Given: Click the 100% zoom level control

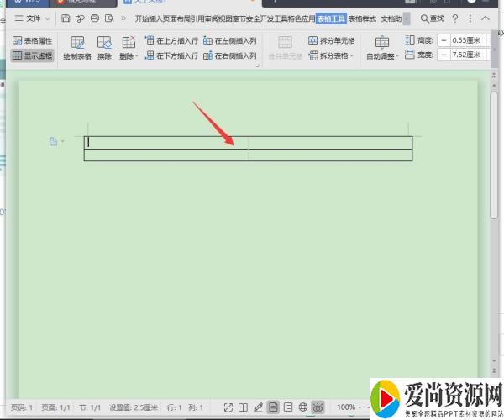Looking at the screenshot, I should [346, 407].
